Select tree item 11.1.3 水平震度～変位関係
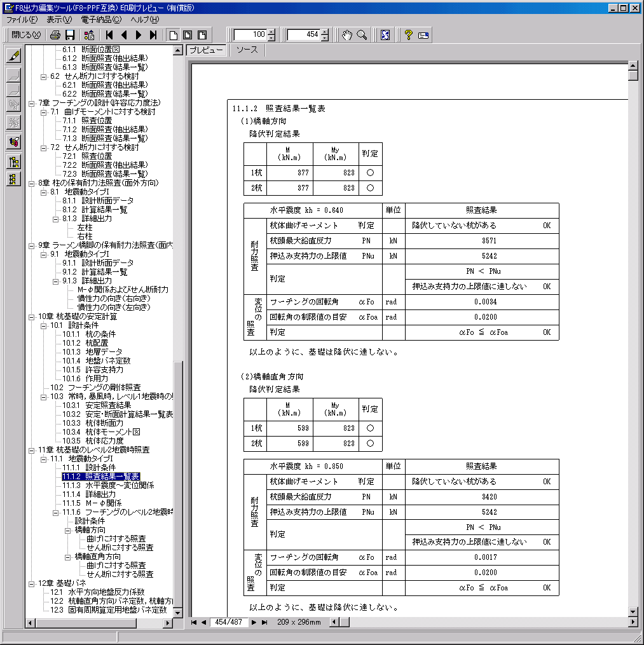This screenshot has width=644, height=645. [108, 485]
